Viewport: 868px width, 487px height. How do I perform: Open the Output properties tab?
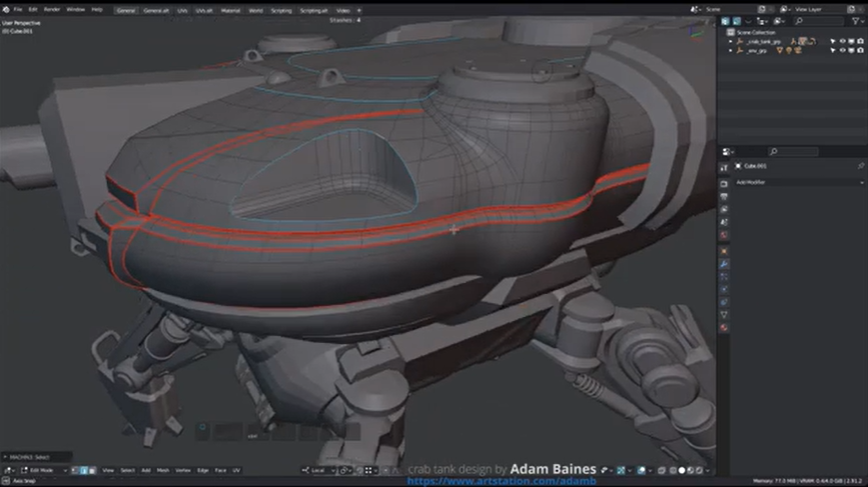tap(724, 196)
